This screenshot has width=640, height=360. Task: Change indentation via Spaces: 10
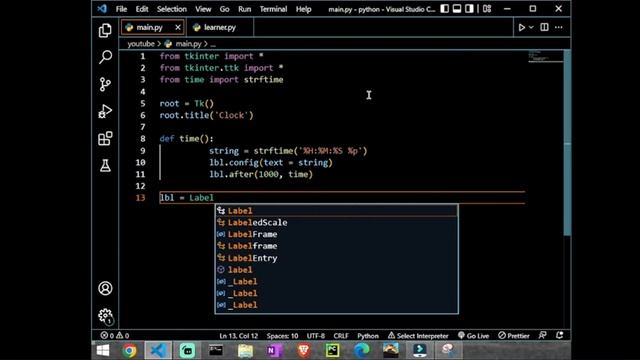pyautogui.click(x=282, y=336)
